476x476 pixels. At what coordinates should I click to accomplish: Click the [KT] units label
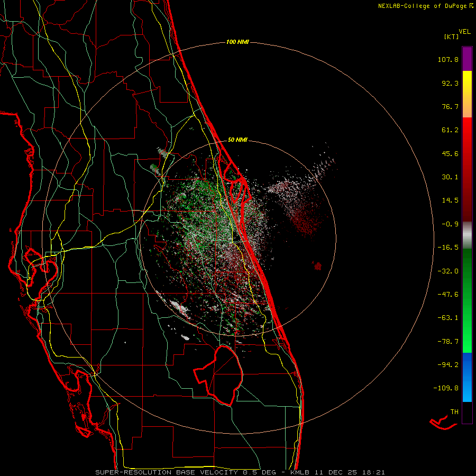(x=452, y=36)
